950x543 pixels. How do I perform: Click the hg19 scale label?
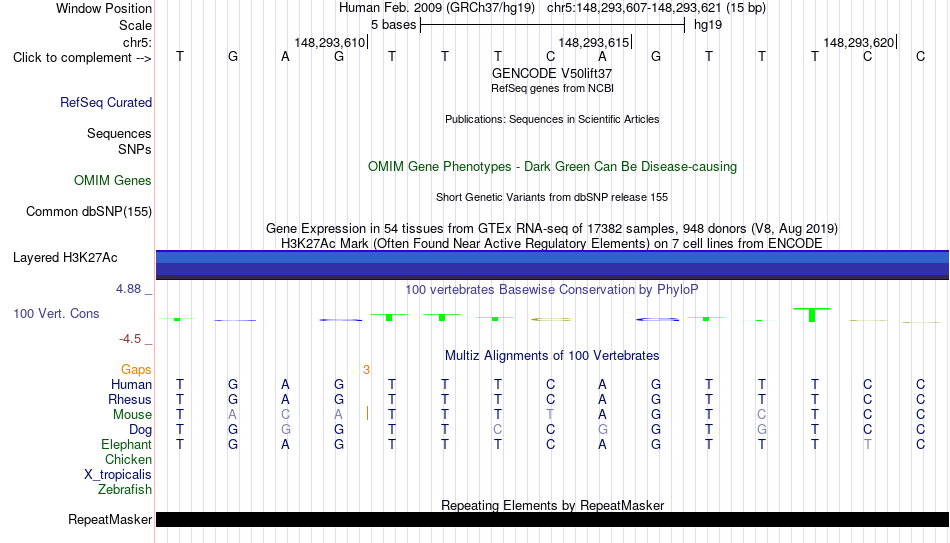pyautogui.click(x=708, y=25)
